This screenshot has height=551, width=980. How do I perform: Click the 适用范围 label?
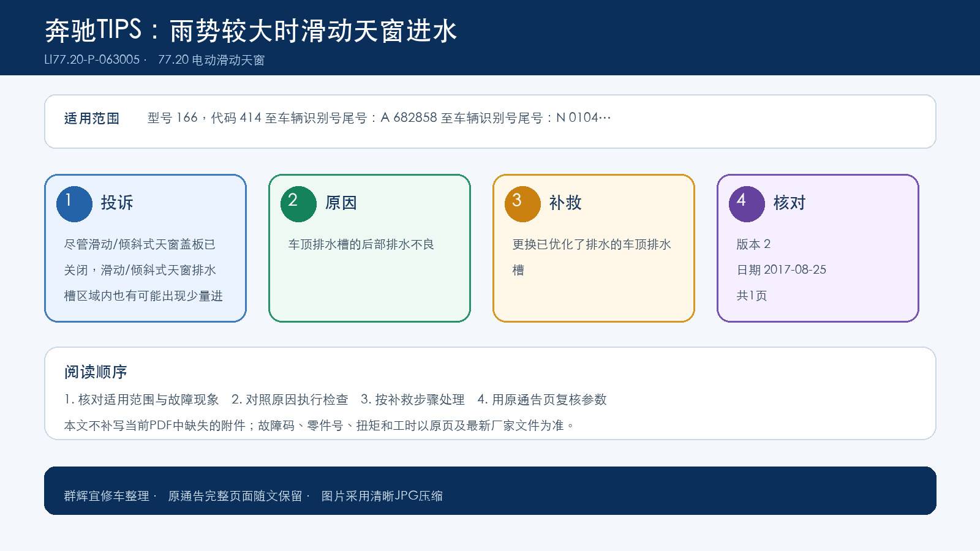point(92,118)
